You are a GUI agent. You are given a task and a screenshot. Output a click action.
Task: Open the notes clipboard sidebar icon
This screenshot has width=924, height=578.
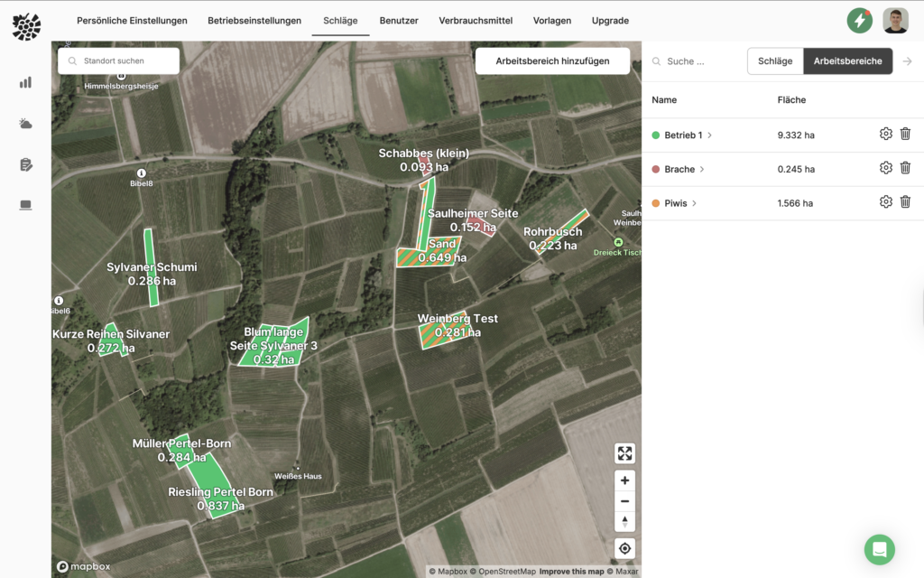(x=25, y=164)
